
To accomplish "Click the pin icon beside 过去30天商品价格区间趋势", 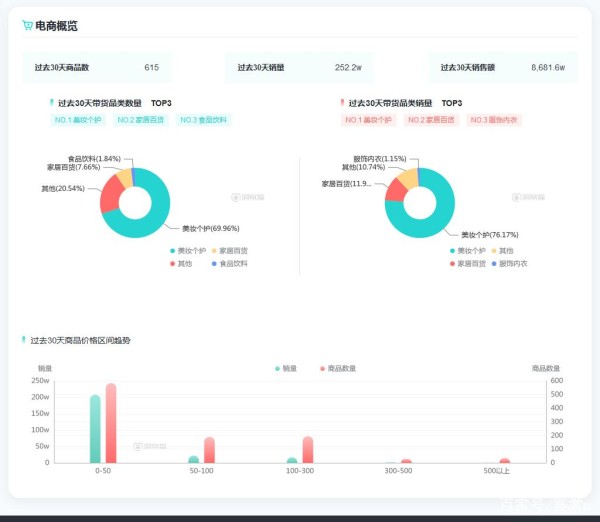I will point(24,340).
